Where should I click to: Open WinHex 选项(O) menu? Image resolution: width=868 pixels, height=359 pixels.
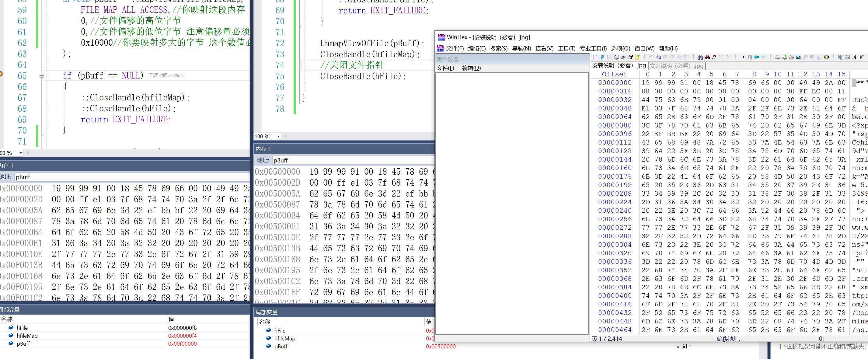tap(620, 49)
